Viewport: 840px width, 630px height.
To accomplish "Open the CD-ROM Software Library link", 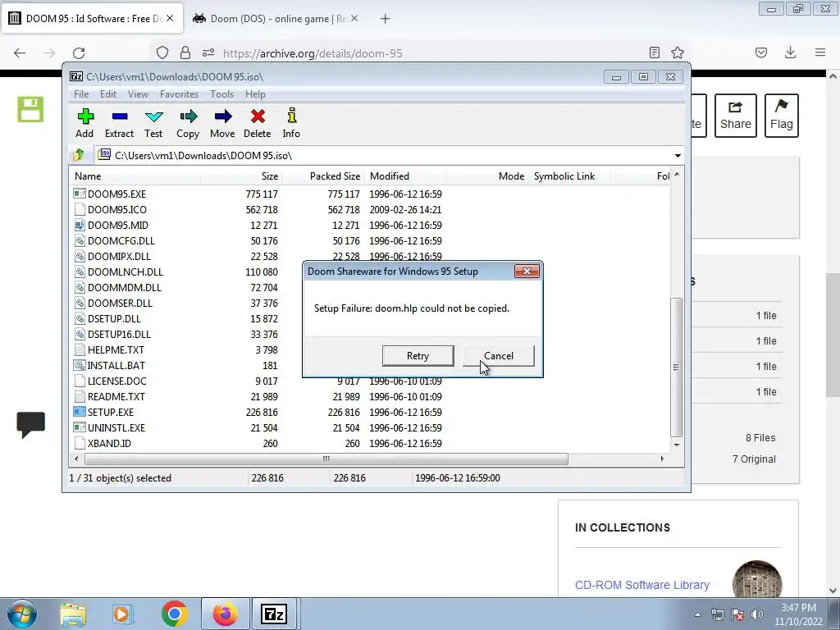I will [x=641, y=585].
